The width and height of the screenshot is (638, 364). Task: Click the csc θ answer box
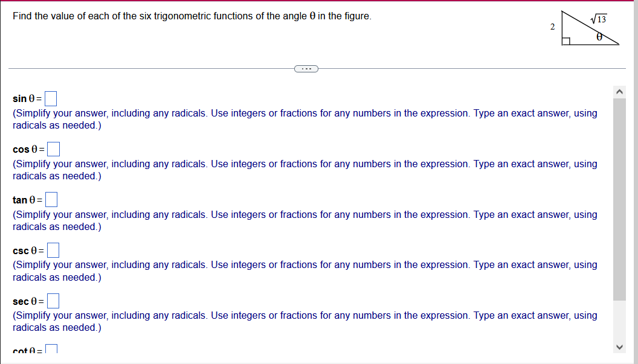point(53,250)
